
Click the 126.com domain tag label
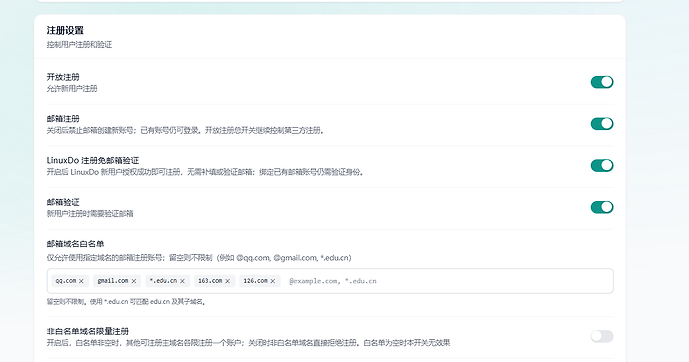click(x=255, y=281)
